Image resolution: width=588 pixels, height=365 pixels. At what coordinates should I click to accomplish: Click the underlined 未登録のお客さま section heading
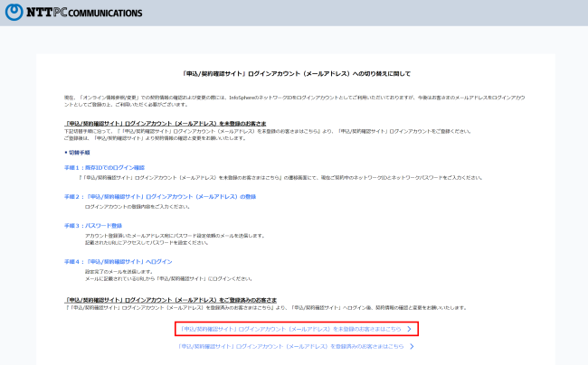166,123
